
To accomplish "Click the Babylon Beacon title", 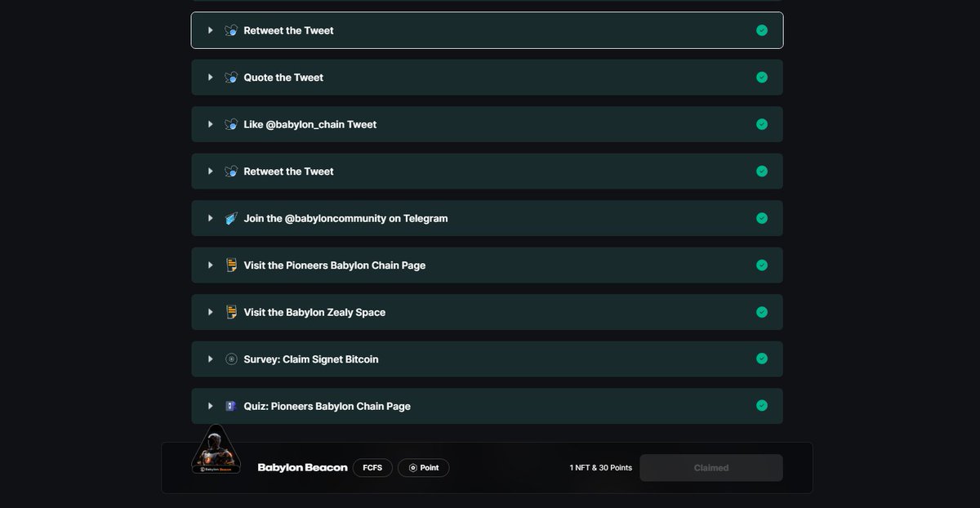I will (303, 468).
